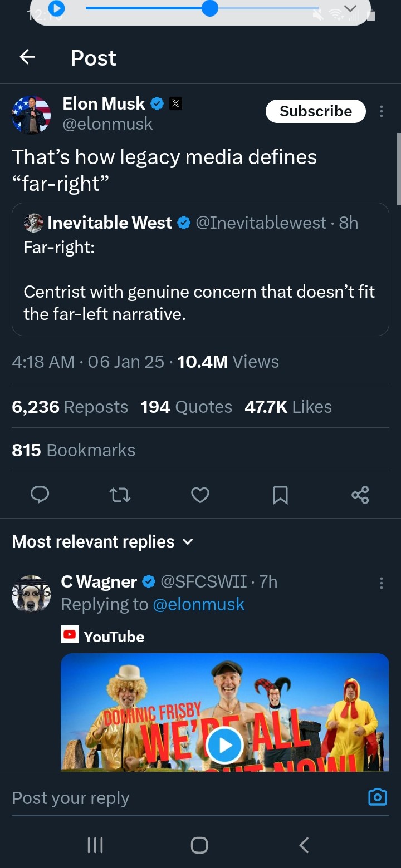
Task: View the 6,236 Reposts list
Action: [x=70, y=407]
